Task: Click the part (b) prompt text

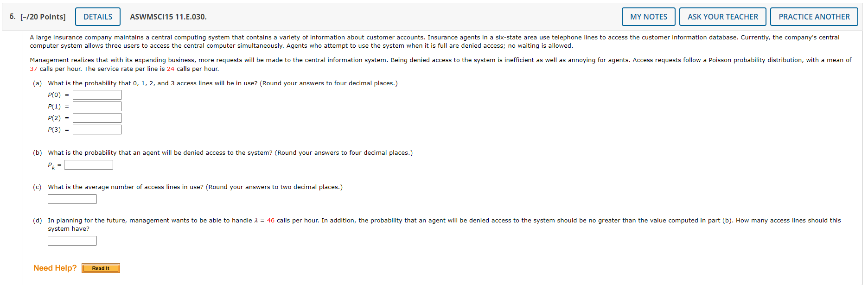Action: click(230, 152)
